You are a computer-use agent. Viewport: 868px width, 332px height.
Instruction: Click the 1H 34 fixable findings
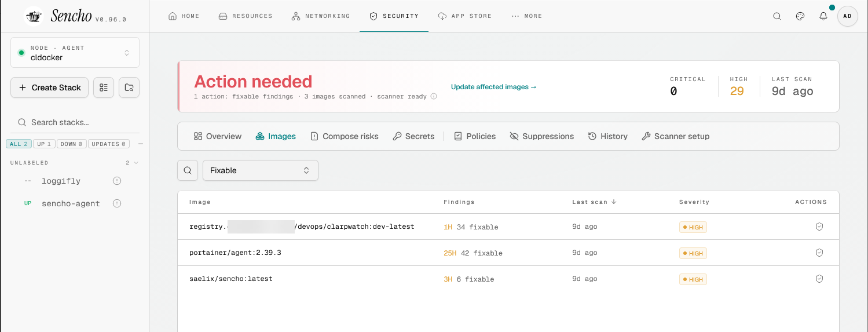point(471,227)
